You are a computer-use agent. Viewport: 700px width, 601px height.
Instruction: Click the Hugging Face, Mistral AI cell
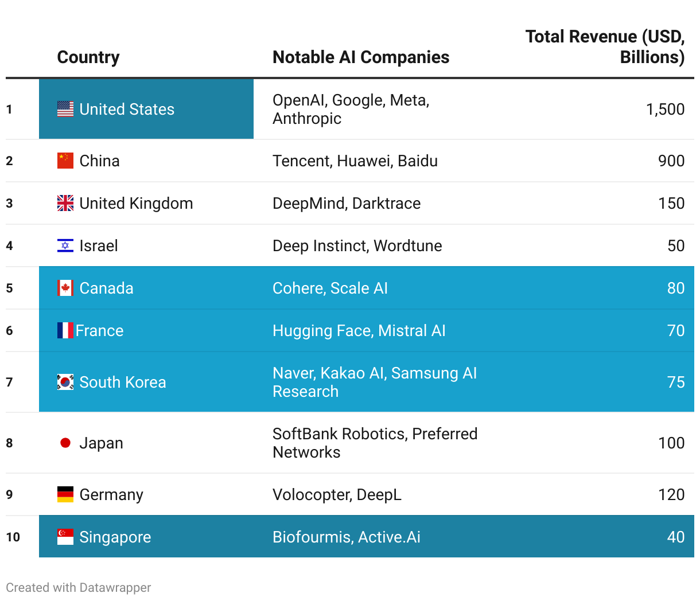pos(359,330)
